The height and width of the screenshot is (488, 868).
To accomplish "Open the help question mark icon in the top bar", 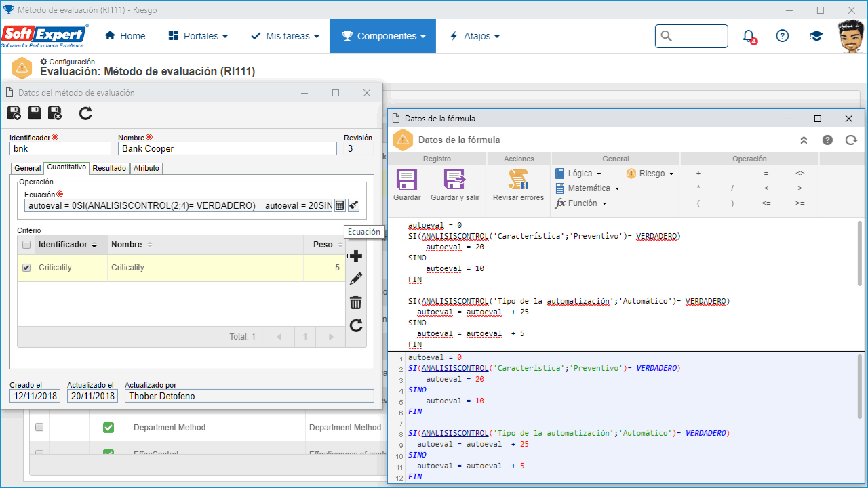I will pyautogui.click(x=783, y=36).
